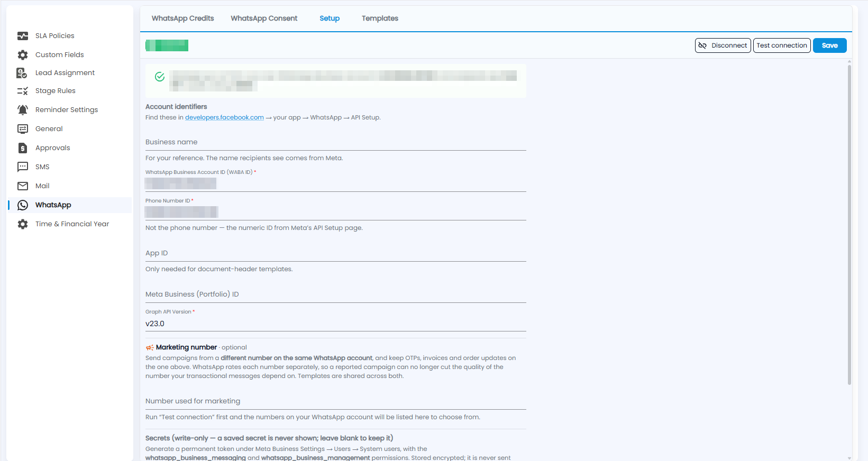Click the Business name input field
The height and width of the screenshot is (461, 868).
(336, 142)
